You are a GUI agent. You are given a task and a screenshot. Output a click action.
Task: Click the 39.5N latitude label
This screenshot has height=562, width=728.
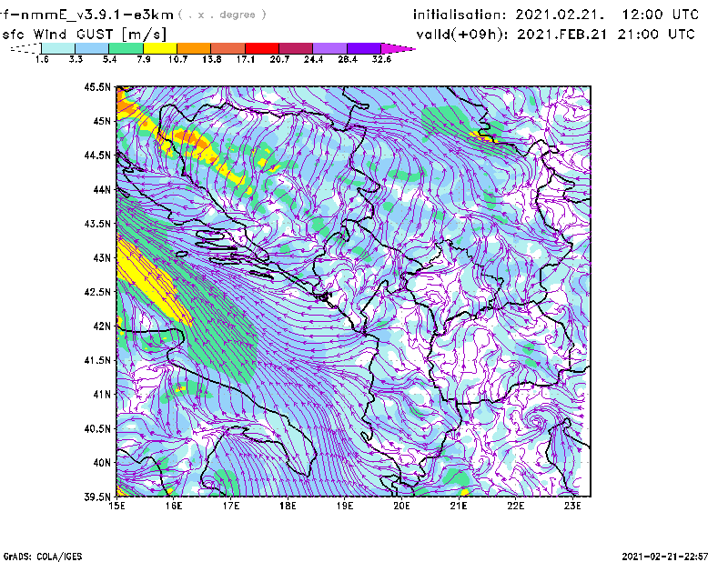[x=97, y=497]
